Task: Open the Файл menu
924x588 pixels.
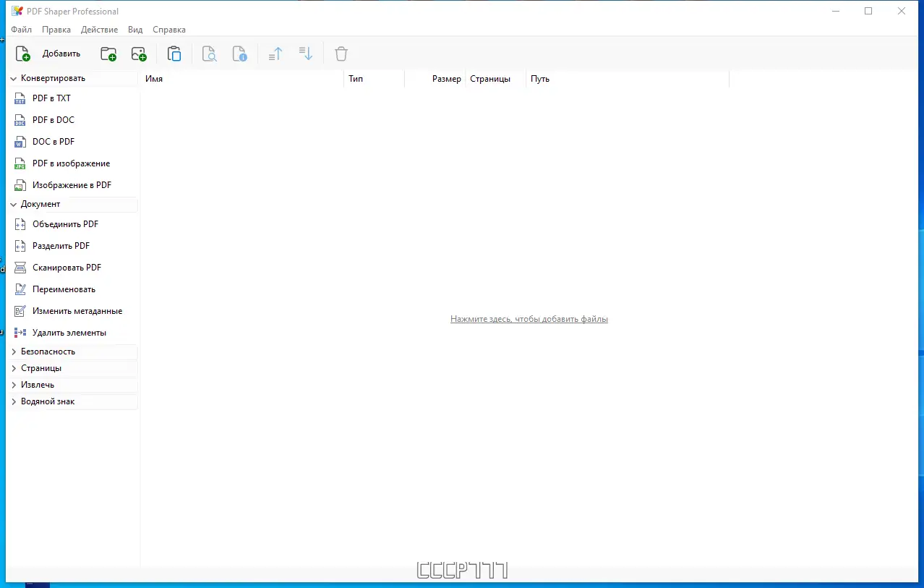Action: 20,30
